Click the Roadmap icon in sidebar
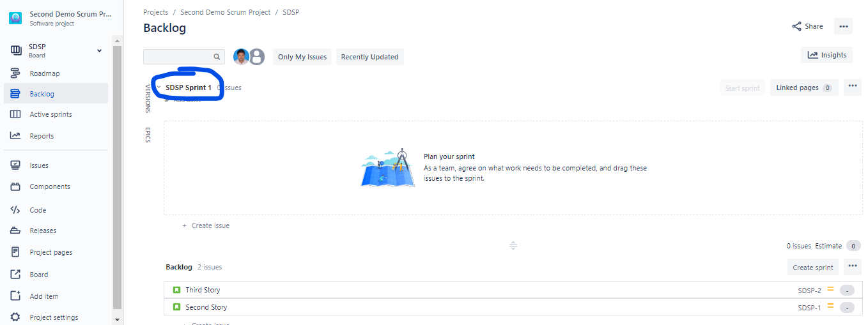The width and height of the screenshot is (868, 325). pos(15,73)
